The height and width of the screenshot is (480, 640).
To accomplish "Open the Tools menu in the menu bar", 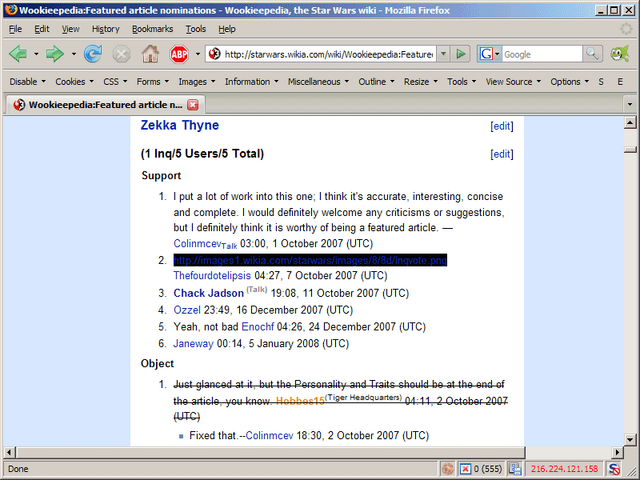I will [196, 29].
